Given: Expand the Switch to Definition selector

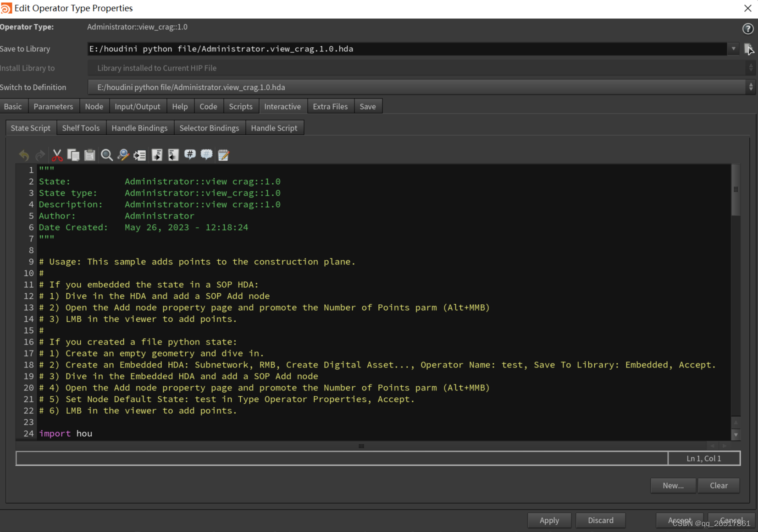Looking at the screenshot, I should [751, 87].
